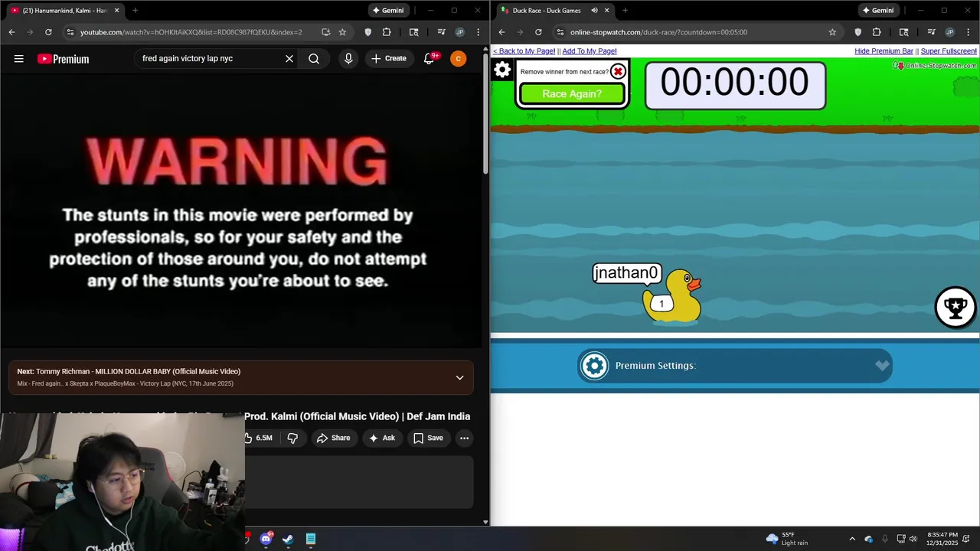Go back in the YouTube browser window

(11, 32)
